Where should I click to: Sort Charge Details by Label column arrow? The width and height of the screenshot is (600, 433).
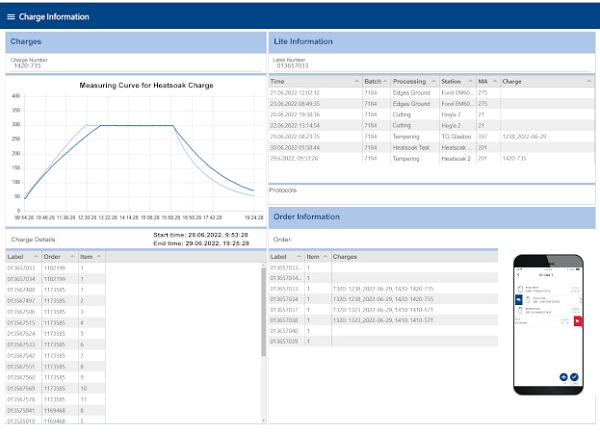click(36, 257)
